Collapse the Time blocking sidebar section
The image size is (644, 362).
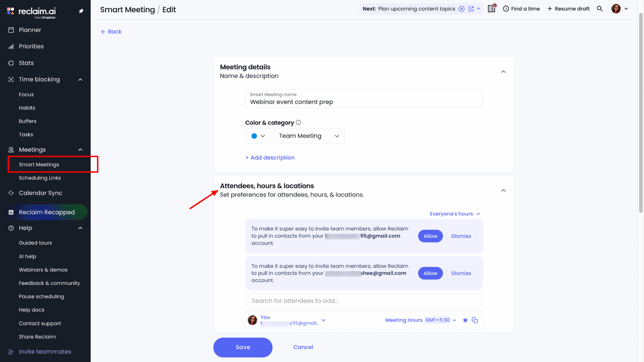pyautogui.click(x=80, y=79)
